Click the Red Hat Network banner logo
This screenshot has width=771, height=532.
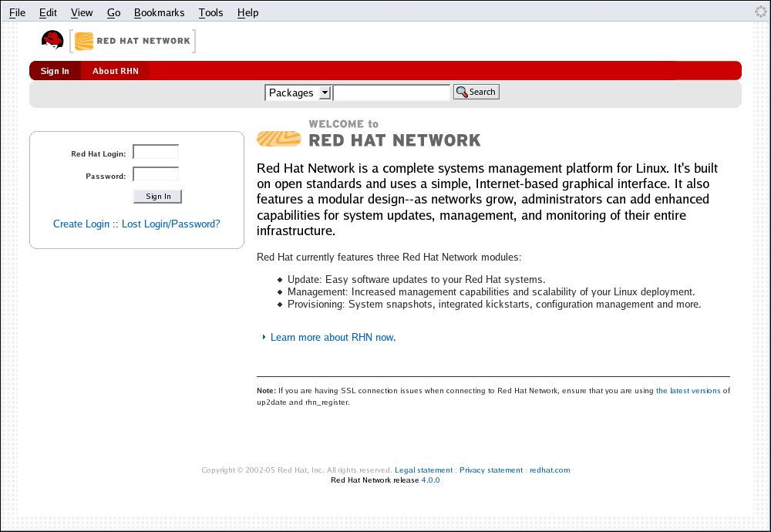point(133,42)
